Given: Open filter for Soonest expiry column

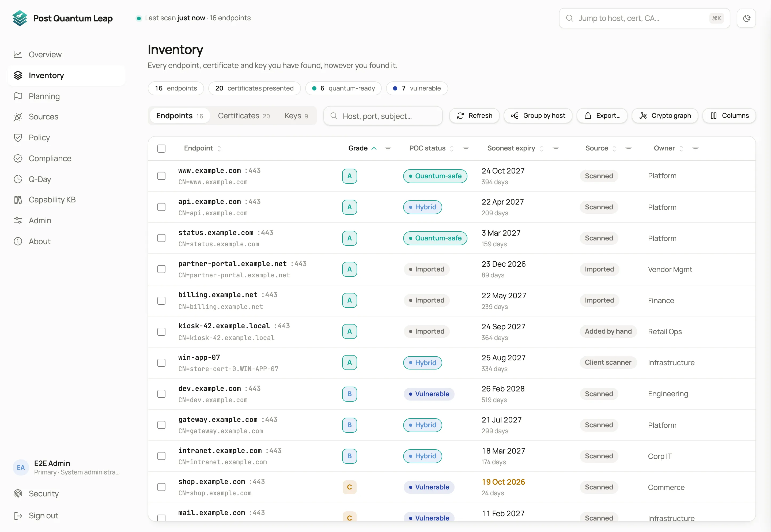Looking at the screenshot, I should pos(555,148).
